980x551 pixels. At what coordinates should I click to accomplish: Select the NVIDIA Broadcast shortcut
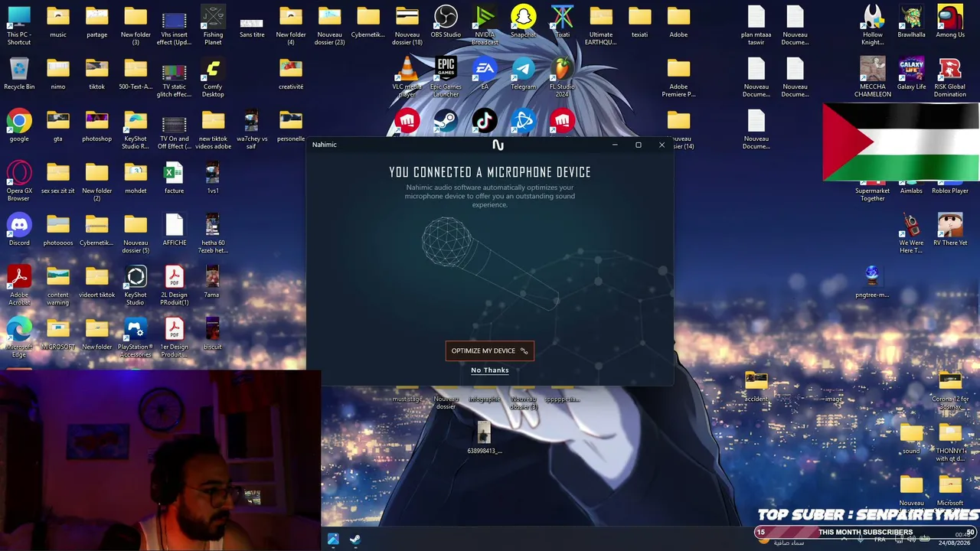coord(485,24)
